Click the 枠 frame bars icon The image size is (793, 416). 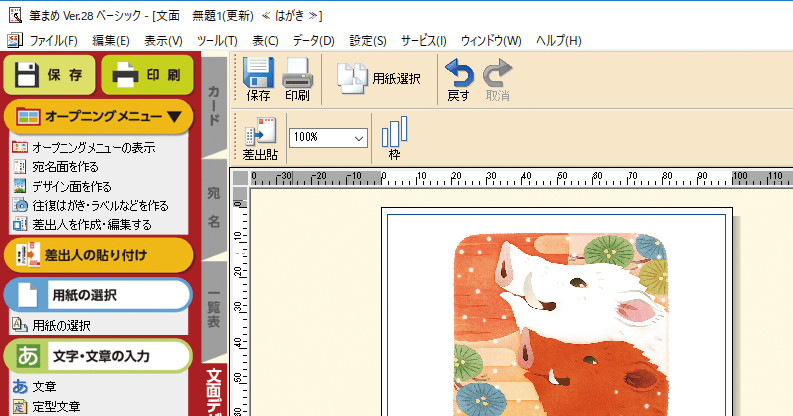pyautogui.click(x=394, y=138)
